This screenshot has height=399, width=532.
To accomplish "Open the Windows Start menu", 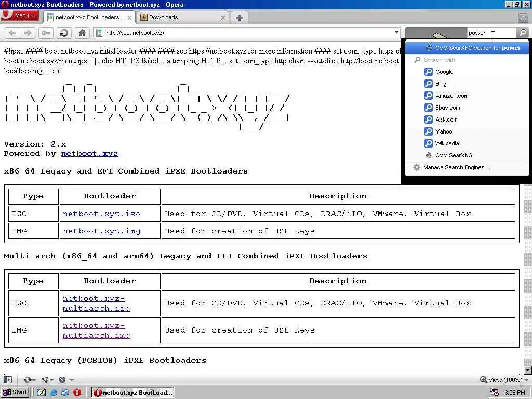I will tap(15, 393).
